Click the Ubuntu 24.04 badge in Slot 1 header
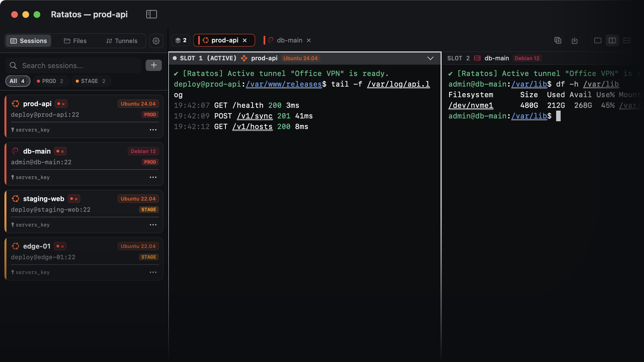The height and width of the screenshot is (362, 644). click(300, 58)
